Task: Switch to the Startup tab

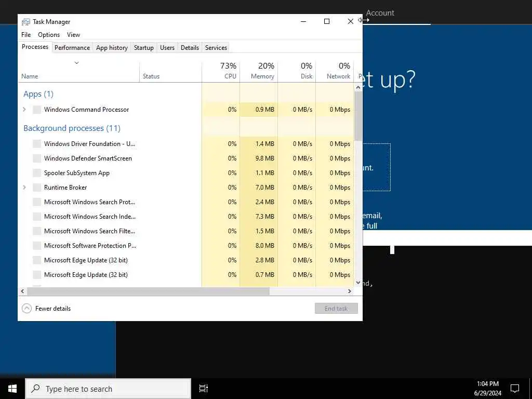Action: click(x=144, y=48)
